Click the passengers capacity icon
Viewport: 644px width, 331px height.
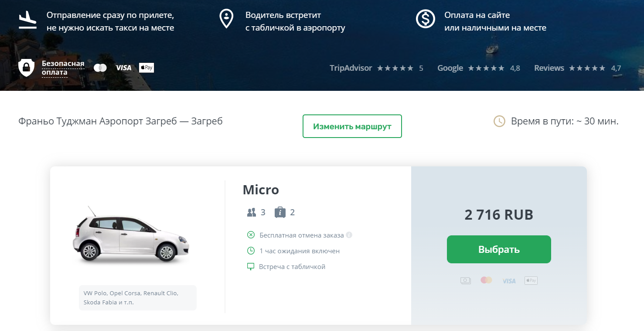point(252,213)
